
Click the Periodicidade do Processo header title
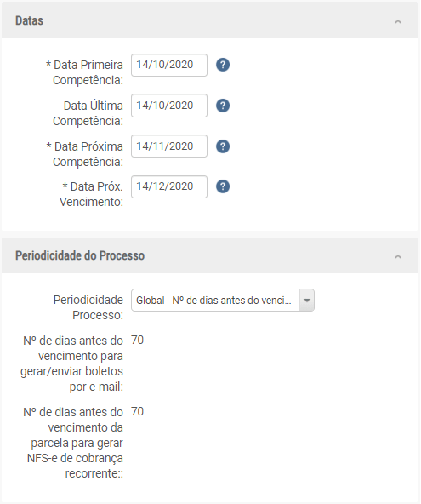pos(80,256)
